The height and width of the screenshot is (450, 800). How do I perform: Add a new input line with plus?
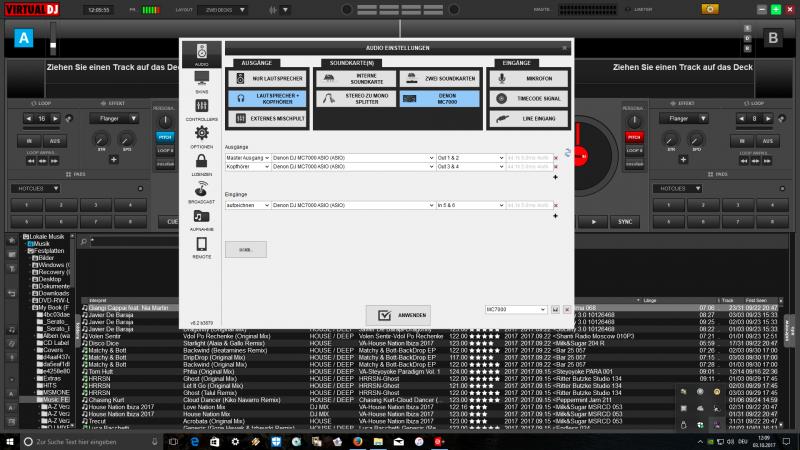click(x=556, y=216)
